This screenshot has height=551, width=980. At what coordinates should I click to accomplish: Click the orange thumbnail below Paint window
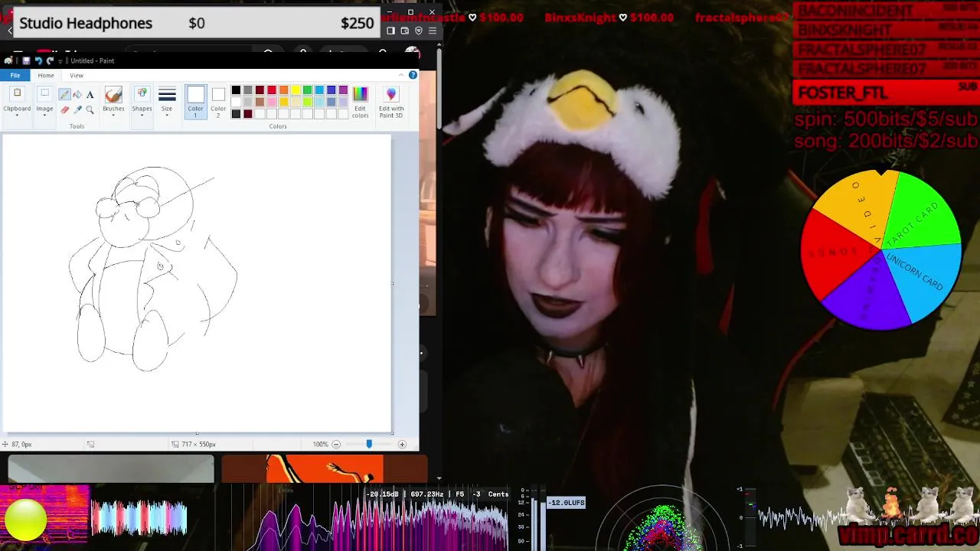[x=324, y=469]
